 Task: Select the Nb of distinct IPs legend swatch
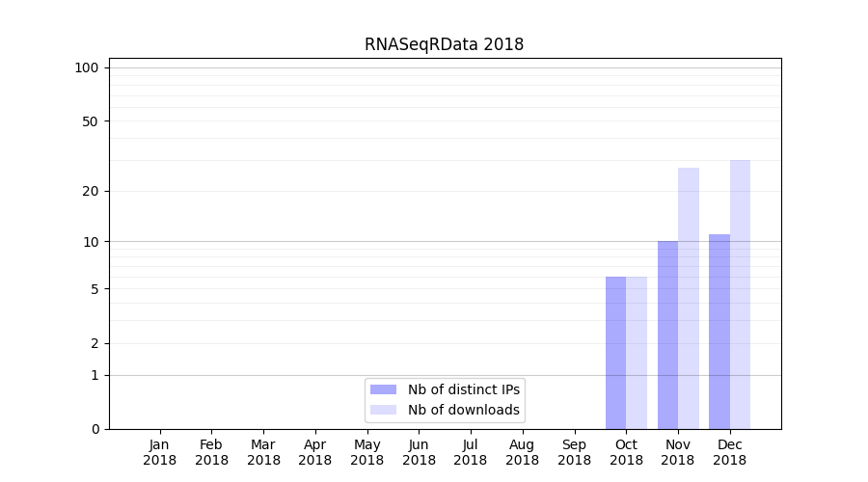point(383,389)
